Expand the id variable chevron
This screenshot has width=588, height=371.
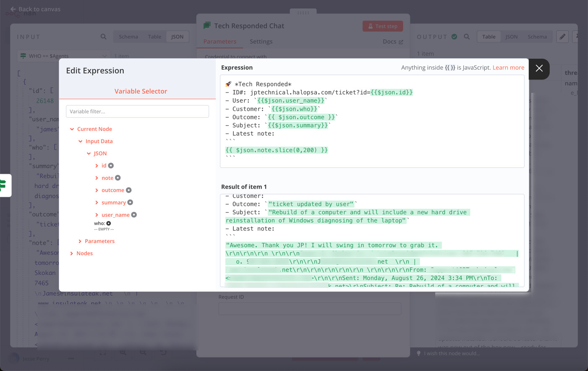point(97,166)
